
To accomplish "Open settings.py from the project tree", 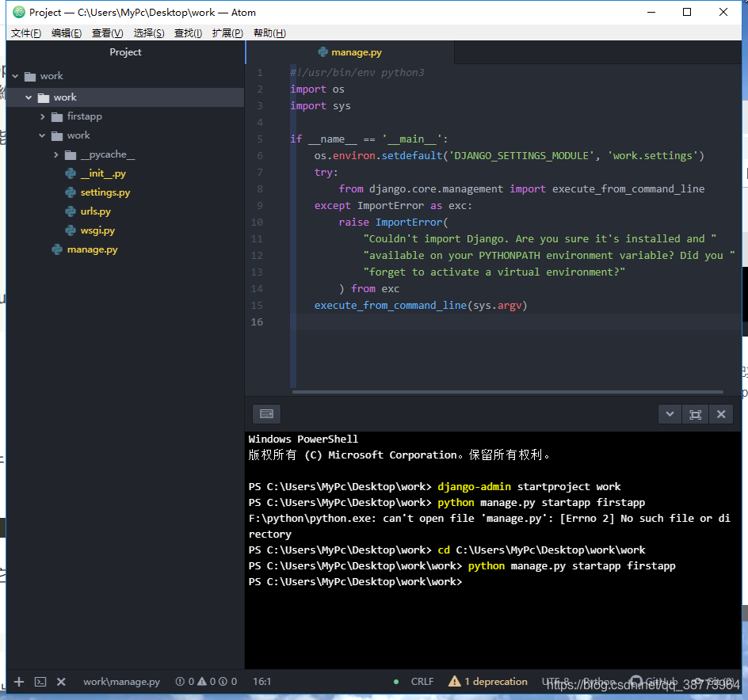I will 105,192.
